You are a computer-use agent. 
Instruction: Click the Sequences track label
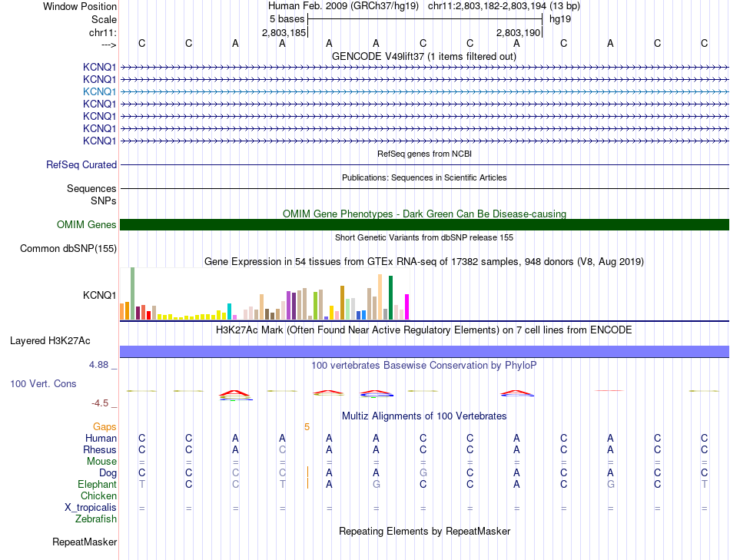[x=91, y=188]
